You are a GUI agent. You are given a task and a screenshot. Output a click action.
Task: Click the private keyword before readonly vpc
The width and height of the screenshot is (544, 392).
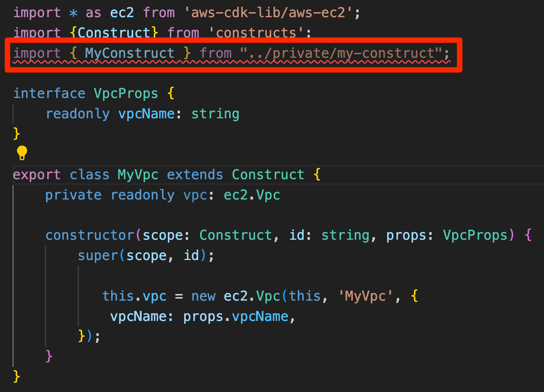tap(73, 195)
